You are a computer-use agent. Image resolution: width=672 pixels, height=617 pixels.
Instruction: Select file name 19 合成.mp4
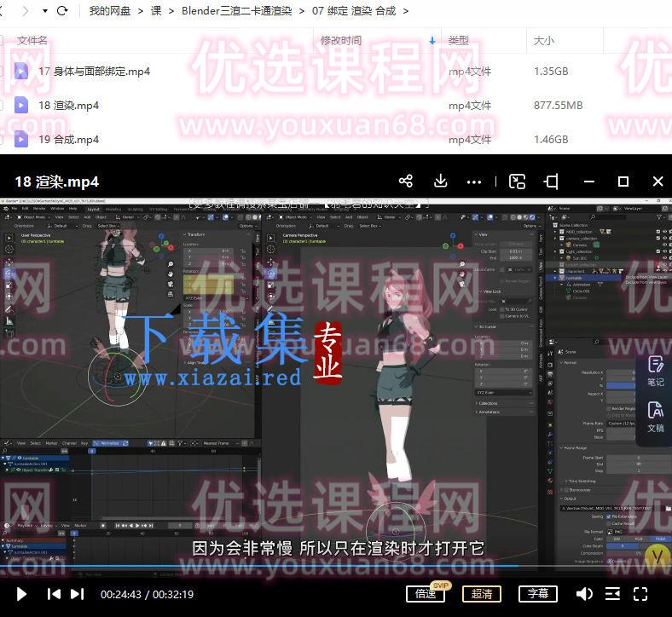[68, 140]
